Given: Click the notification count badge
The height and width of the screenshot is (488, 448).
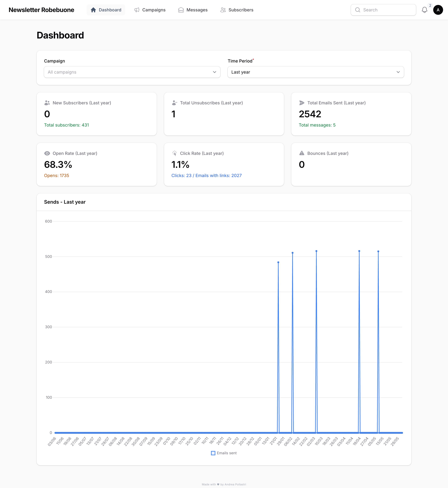Looking at the screenshot, I should (x=430, y=6).
